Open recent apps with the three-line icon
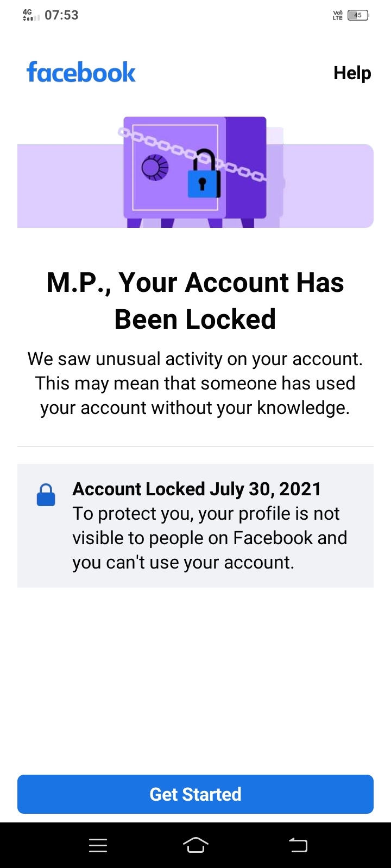Viewport: 391px width, 868px height. (x=98, y=845)
